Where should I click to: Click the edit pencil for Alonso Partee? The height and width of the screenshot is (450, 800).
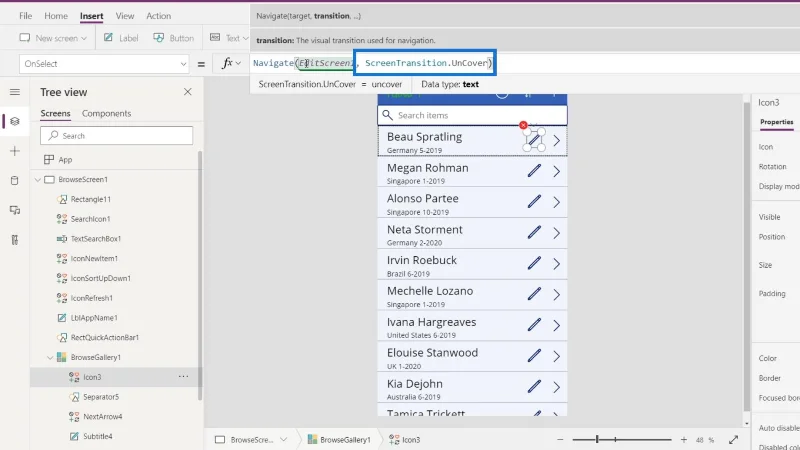point(534,202)
